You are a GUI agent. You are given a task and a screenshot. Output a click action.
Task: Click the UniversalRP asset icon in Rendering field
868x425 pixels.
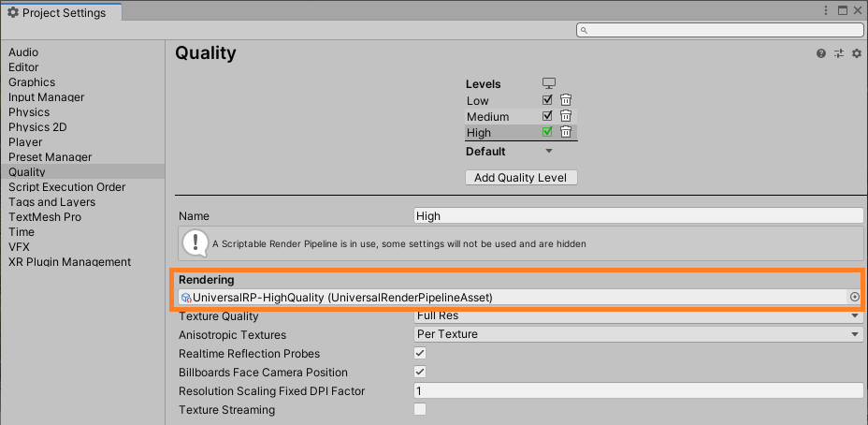point(186,298)
